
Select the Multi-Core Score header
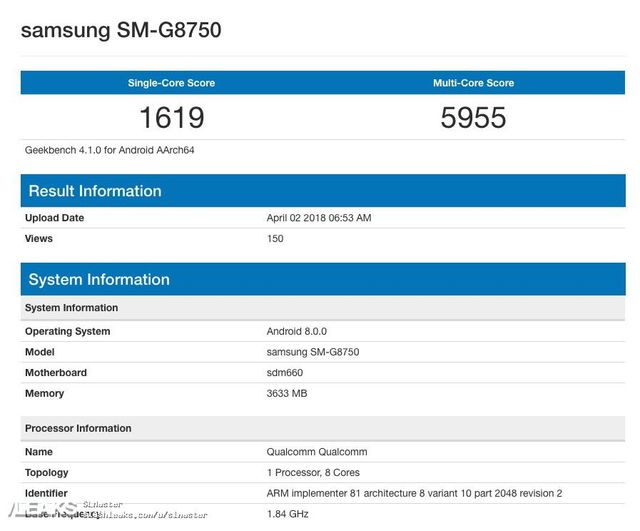[473, 83]
